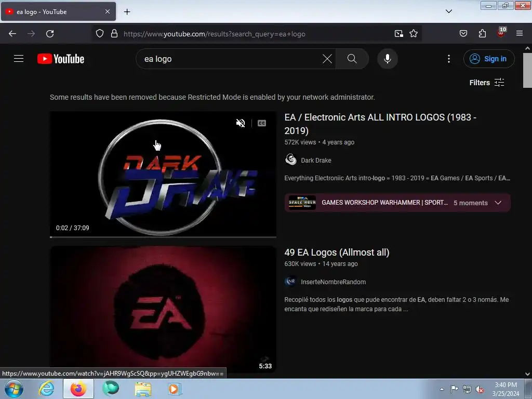Open Firefox application hamburger menu
The image size is (532, 399).
coord(520,34)
